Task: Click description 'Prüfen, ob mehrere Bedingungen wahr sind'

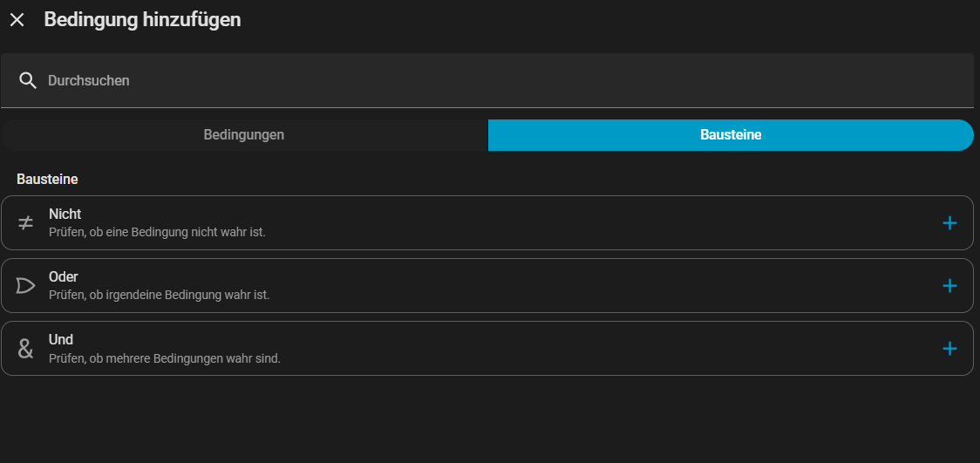Action: pyautogui.click(x=164, y=358)
